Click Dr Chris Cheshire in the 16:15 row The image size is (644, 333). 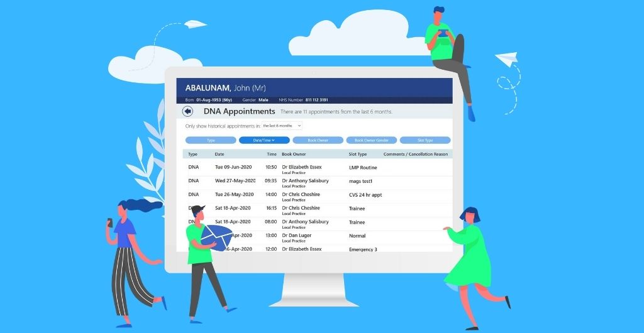301,208
